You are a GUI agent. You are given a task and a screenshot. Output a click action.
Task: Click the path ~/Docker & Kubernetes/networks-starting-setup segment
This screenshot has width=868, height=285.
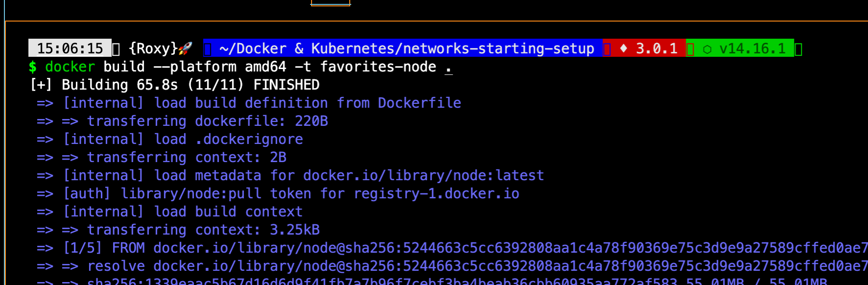407,48
